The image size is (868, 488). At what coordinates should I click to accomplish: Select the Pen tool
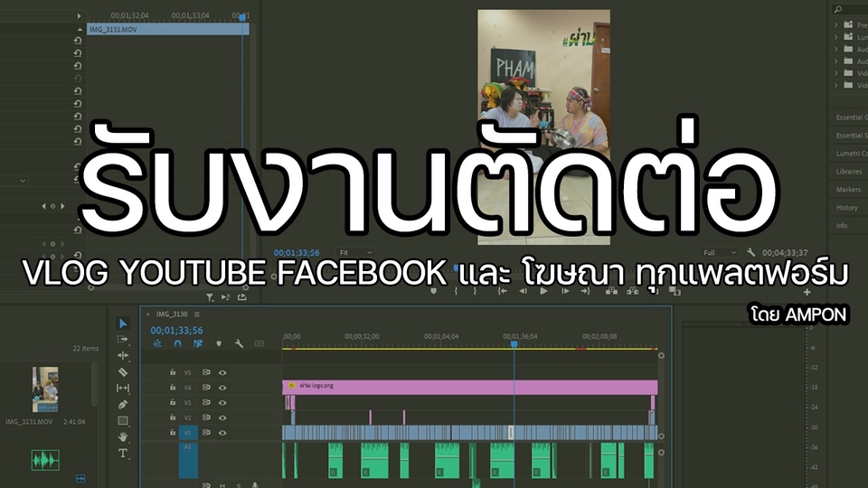(x=123, y=405)
